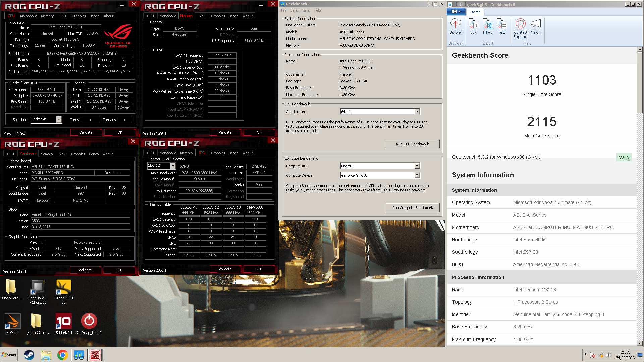Viewport: 644px width, 362px height.
Task: Switch to Memory tab in SPD CPU-Z window
Action: click(x=186, y=153)
